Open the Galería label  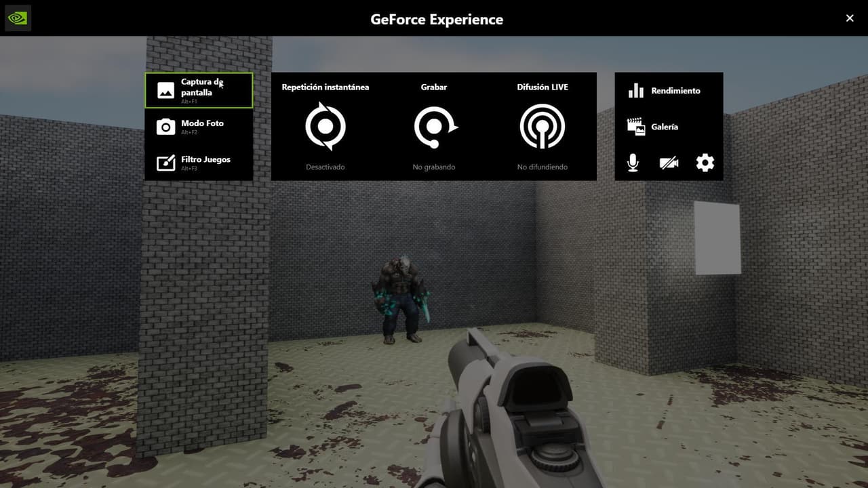click(x=665, y=127)
